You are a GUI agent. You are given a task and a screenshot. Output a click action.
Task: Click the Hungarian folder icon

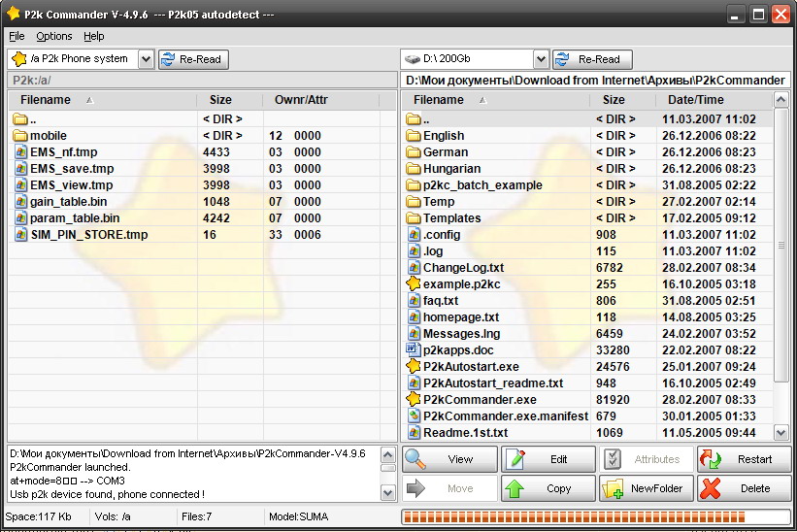tap(414, 169)
